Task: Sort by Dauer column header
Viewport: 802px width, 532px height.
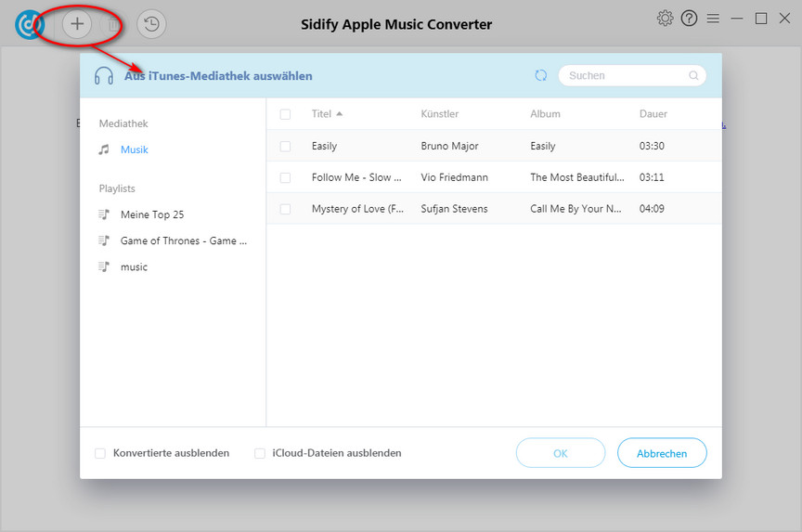Action: pyautogui.click(x=653, y=113)
